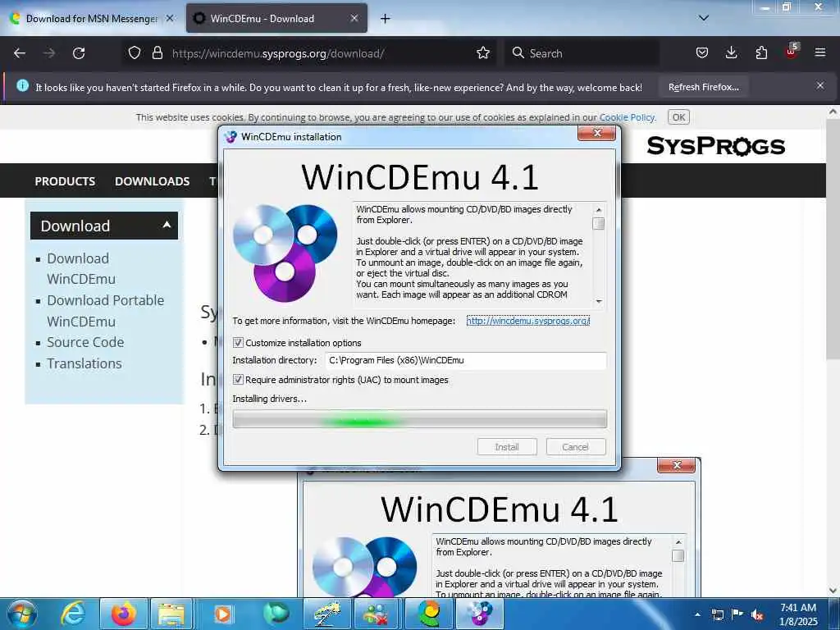Reload the current page
The image size is (840, 630).
tap(79, 53)
